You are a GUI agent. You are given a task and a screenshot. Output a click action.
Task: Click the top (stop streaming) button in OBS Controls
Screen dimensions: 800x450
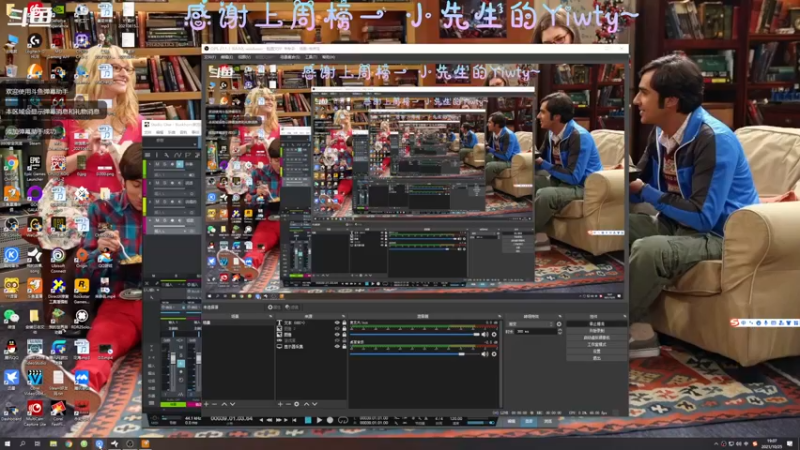(x=596, y=324)
